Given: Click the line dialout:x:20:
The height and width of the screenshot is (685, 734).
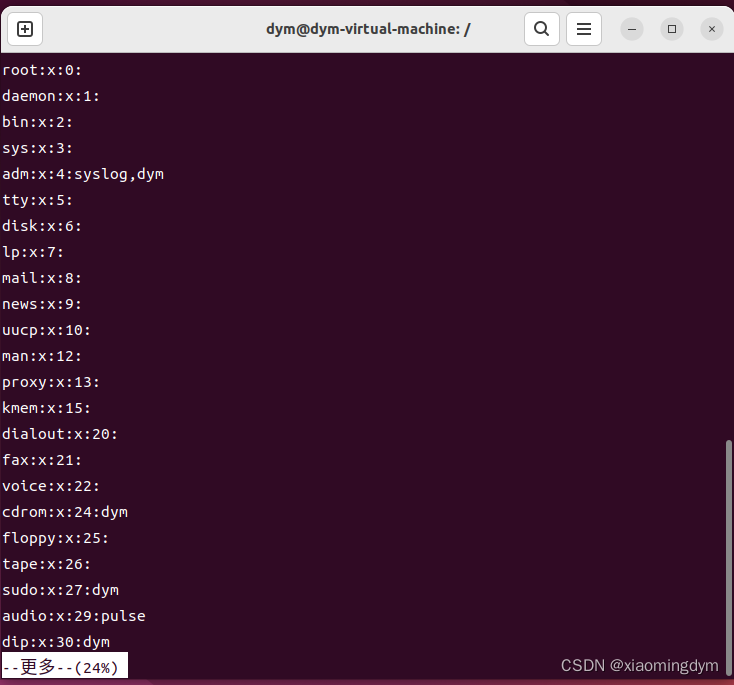Looking at the screenshot, I should pyautogui.click(x=60, y=434).
